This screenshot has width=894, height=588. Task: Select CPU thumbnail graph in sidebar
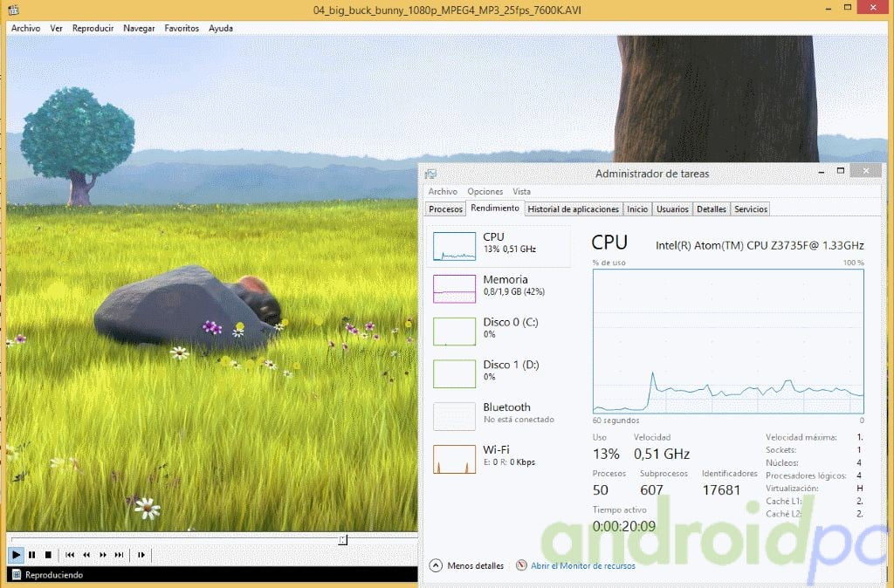pos(454,246)
